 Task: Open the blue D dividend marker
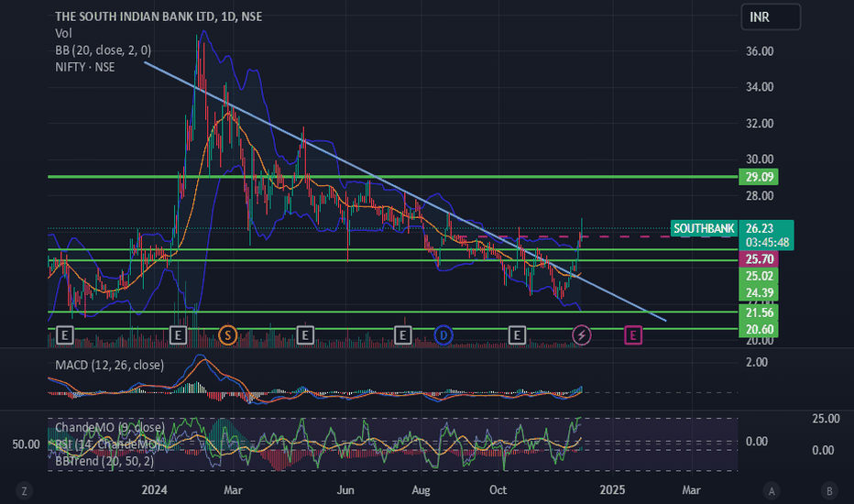(443, 335)
